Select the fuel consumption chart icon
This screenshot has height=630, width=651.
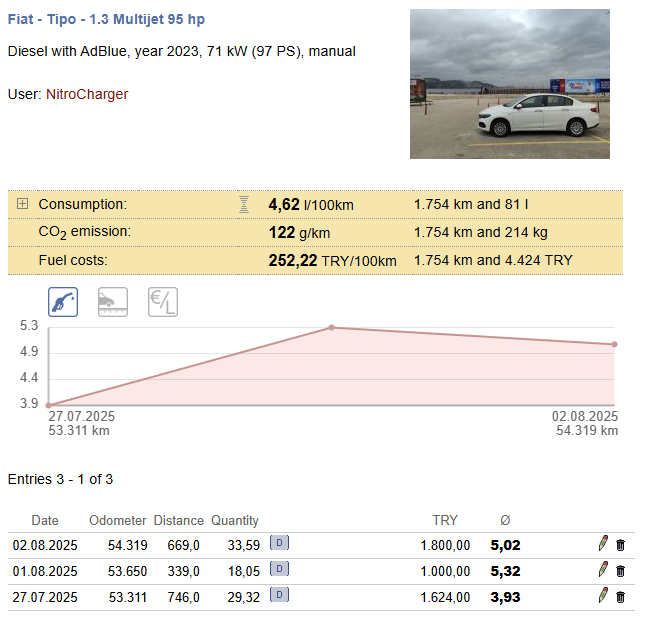[63, 302]
